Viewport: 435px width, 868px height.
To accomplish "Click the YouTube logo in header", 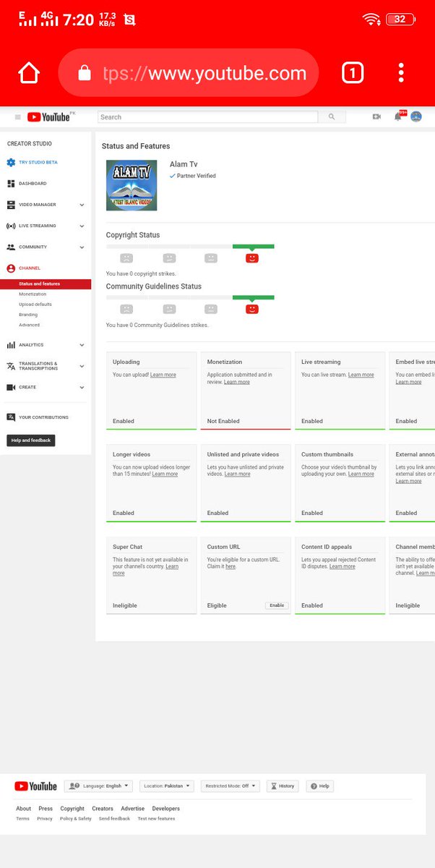I will pyautogui.click(x=50, y=116).
